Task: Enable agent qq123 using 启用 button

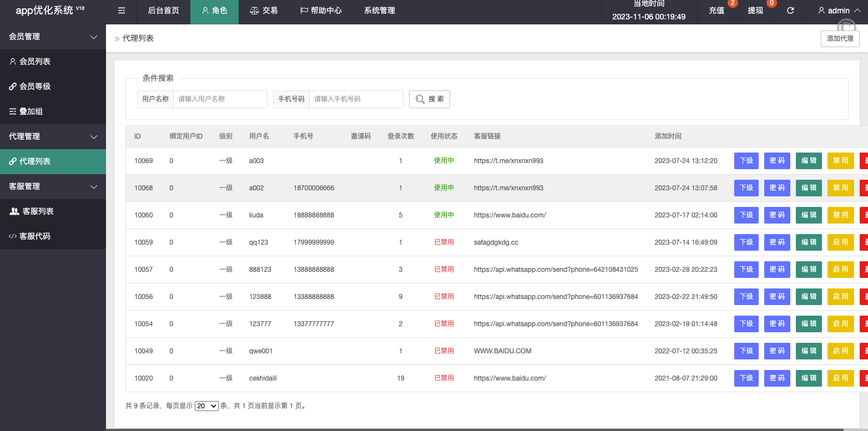Action: click(x=840, y=242)
